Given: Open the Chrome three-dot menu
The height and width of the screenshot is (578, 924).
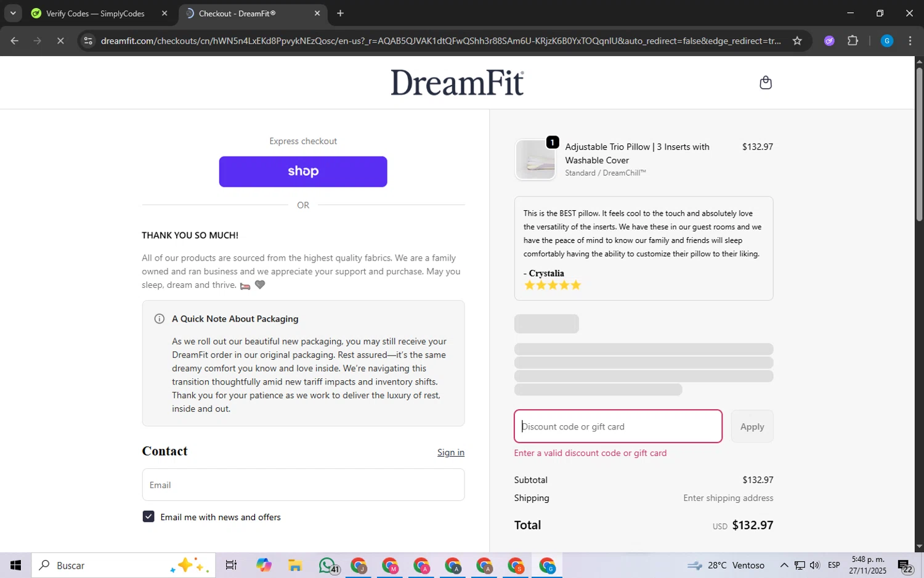Looking at the screenshot, I should (910, 41).
